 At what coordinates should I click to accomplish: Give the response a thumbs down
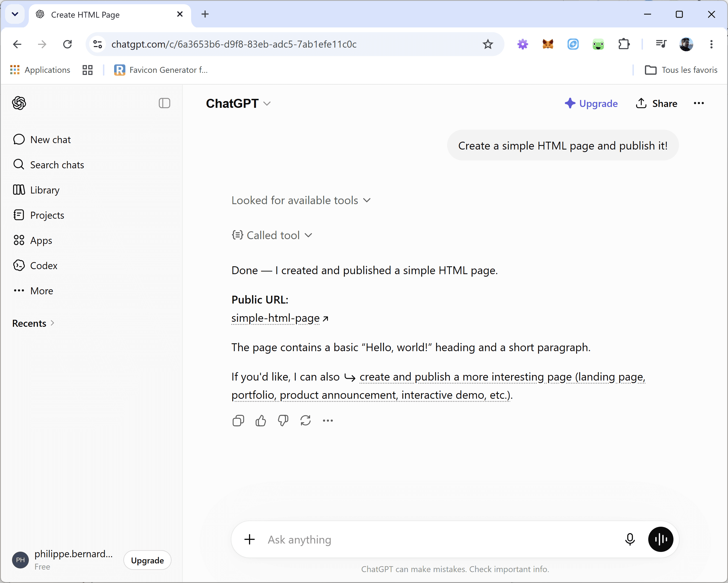[283, 420]
